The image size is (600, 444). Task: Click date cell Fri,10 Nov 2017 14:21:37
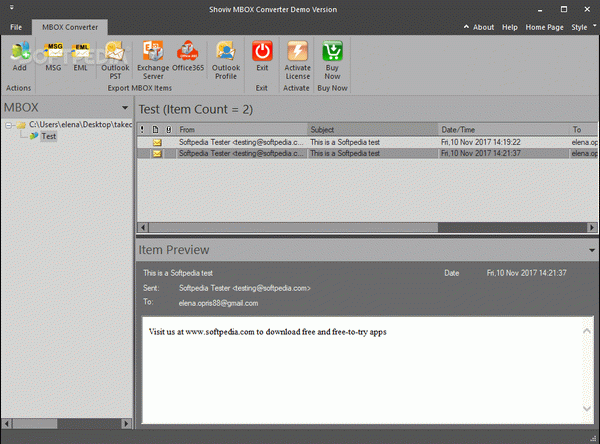(481, 153)
